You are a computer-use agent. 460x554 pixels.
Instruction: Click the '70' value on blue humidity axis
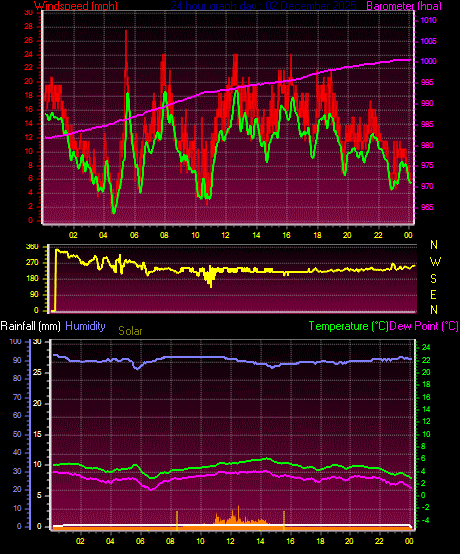[17, 397]
